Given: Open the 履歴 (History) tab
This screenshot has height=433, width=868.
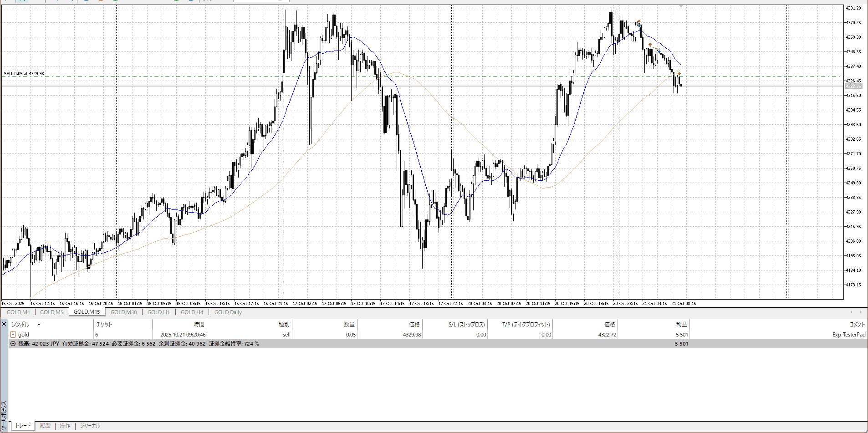Looking at the screenshot, I should (45, 426).
